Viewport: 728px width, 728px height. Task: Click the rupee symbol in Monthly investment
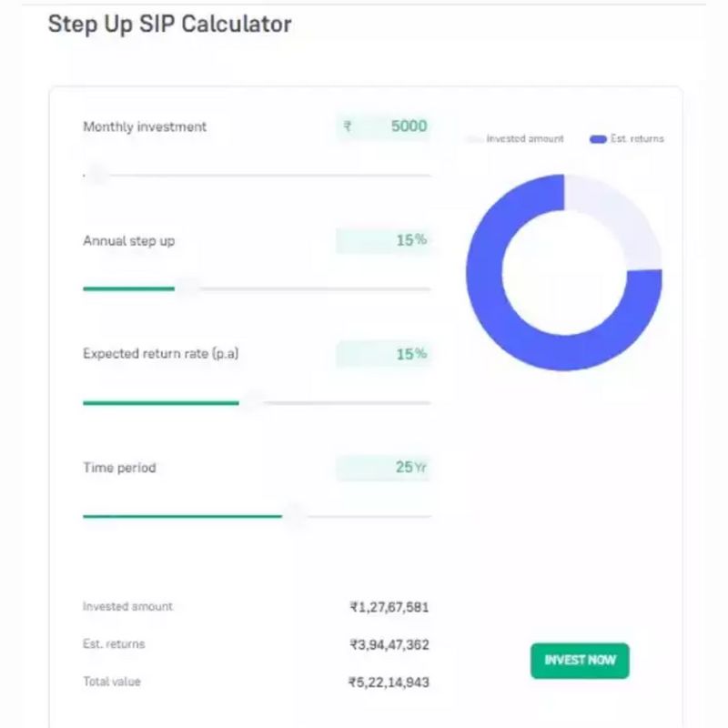pos(348,127)
